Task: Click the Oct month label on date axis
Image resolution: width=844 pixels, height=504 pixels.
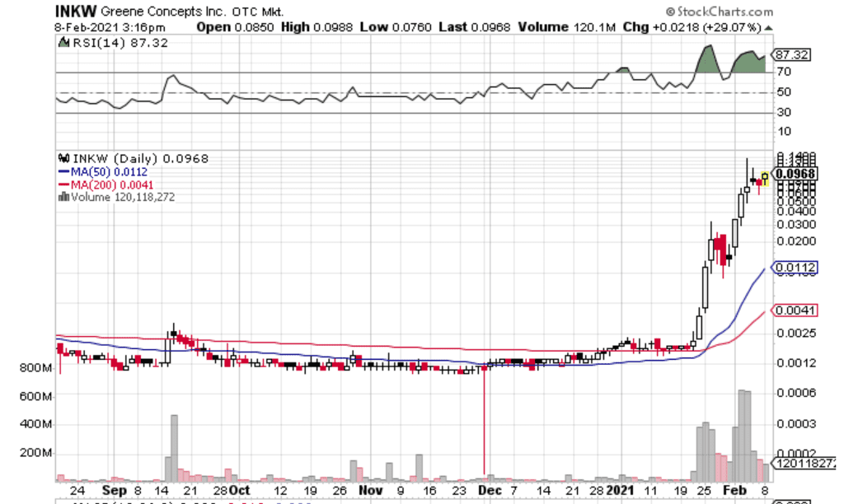Action: pyautogui.click(x=240, y=491)
